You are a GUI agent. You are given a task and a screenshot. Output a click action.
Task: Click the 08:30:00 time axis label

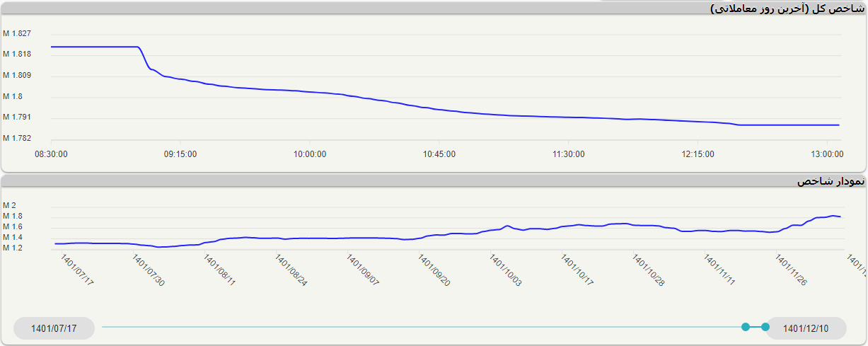[x=52, y=154]
